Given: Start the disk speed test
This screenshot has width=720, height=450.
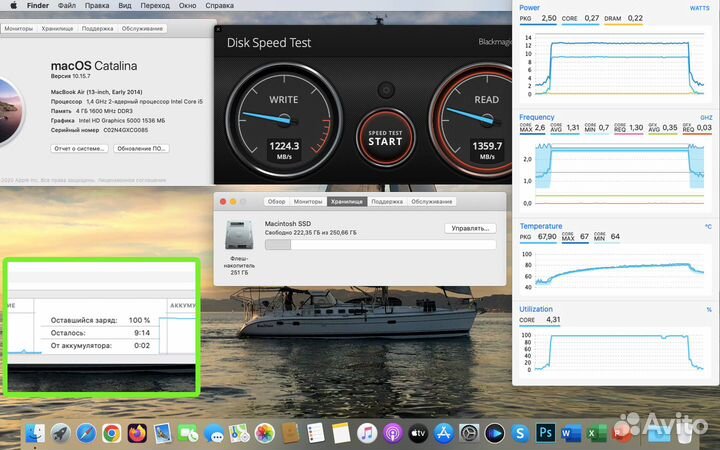Looking at the screenshot, I should [386, 138].
